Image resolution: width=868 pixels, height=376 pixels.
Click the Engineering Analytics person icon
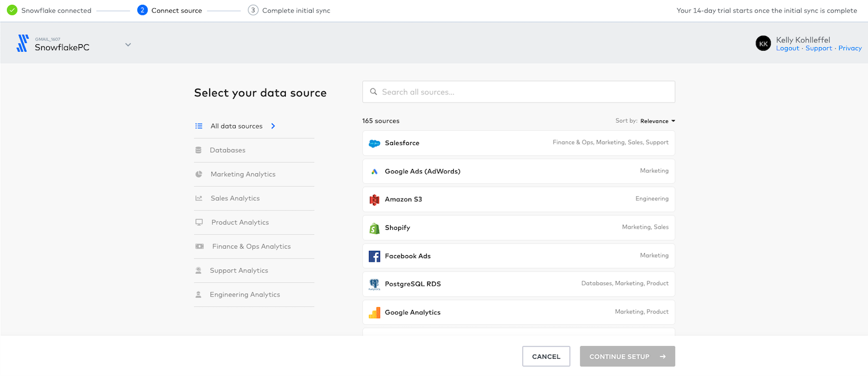click(199, 295)
